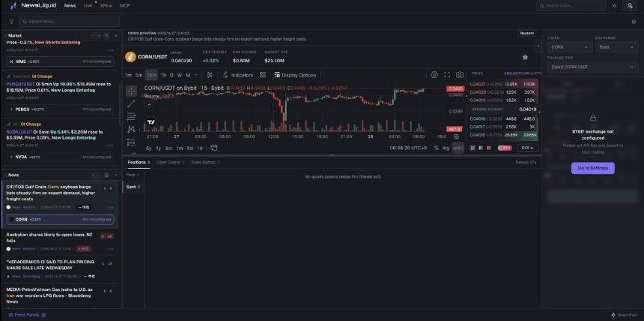This screenshot has width=644, height=321.
Task: Open the user account icon
Action: tap(630, 6)
